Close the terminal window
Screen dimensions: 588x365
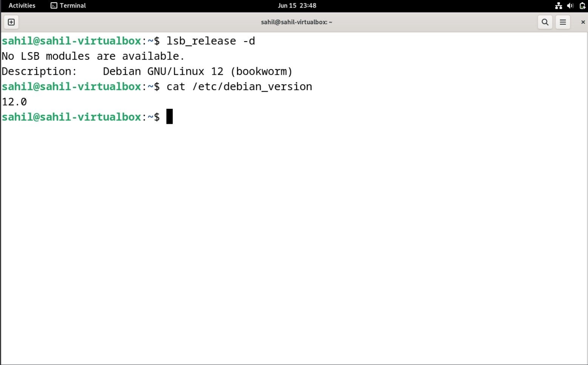pyautogui.click(x=583, y=22)
